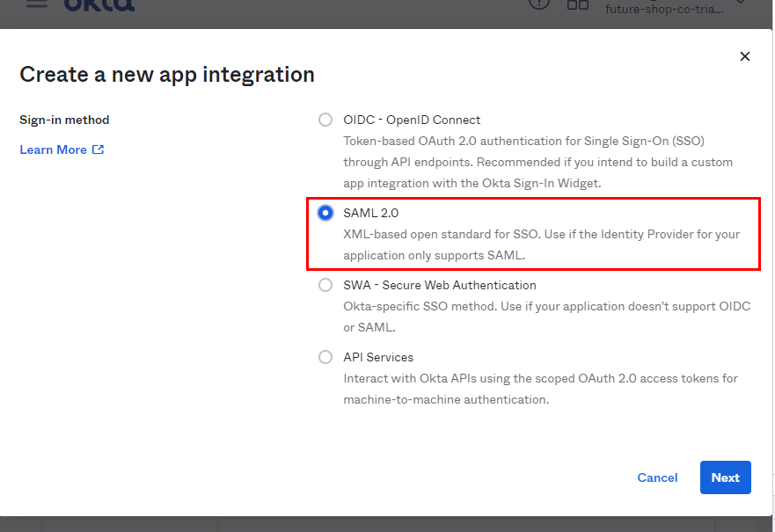Expand the account chevron in the header

(740, 3)
